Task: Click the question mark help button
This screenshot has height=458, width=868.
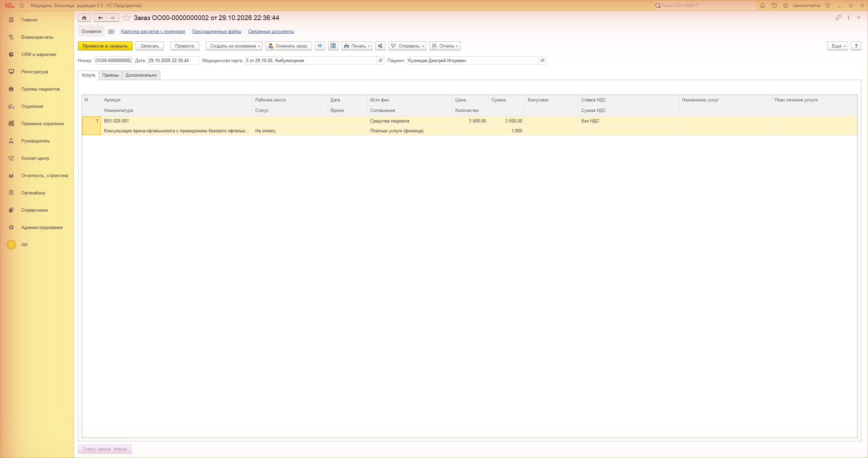Action: [856, 46]
